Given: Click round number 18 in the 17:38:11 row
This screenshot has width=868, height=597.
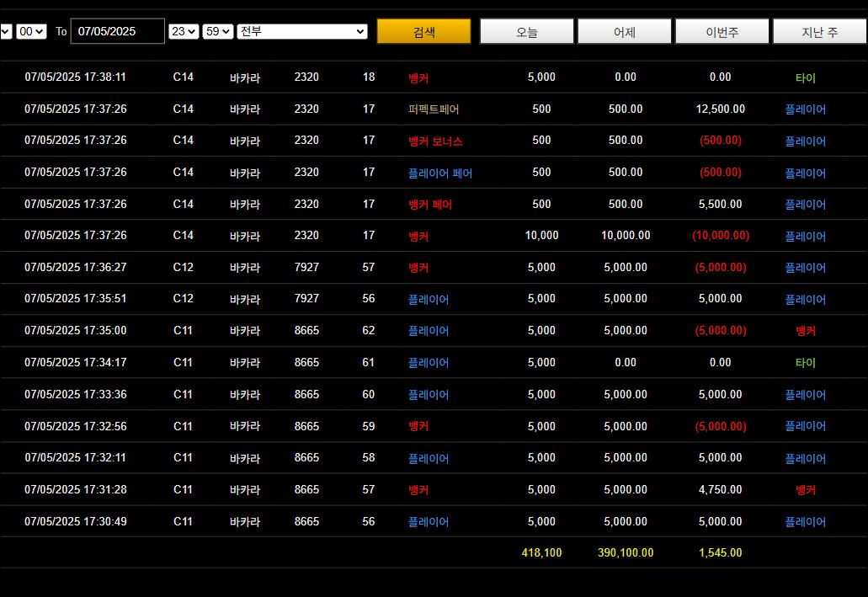Looking at the screenshot, I should click(x=369, y=77).
